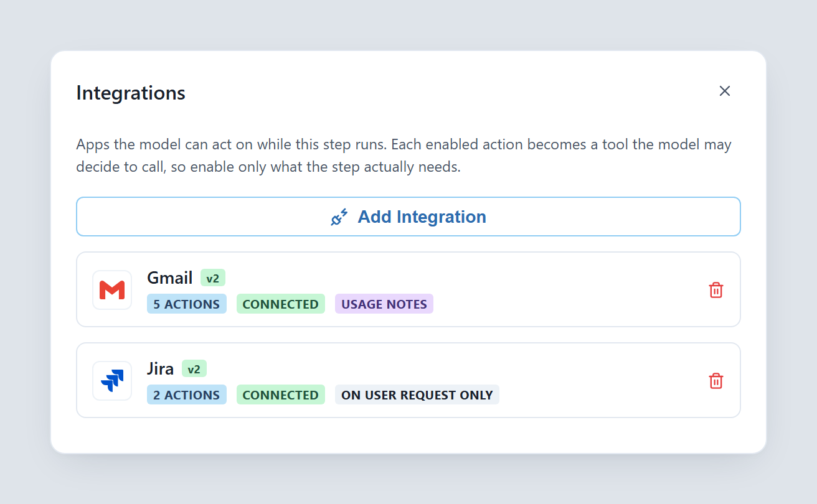Open Gmail's USAGE NOTES badge
Screen dimensions: 817x504
pos(384,304)
